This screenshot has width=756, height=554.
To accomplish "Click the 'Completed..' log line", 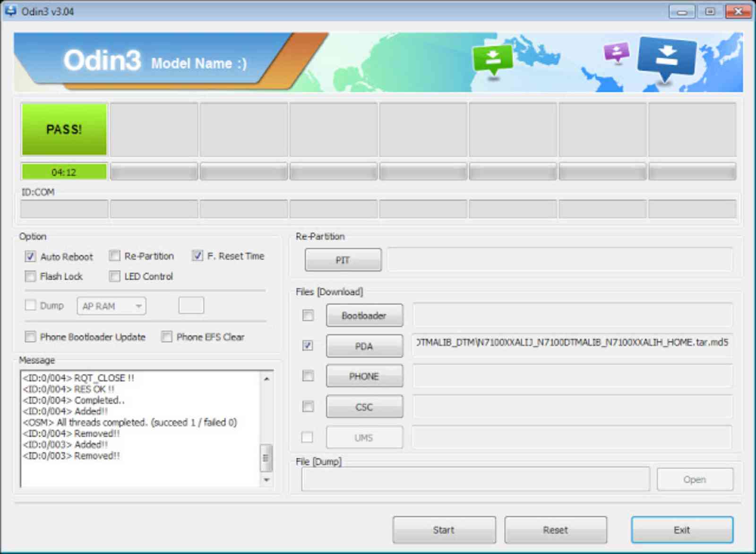I will (74, 400).
